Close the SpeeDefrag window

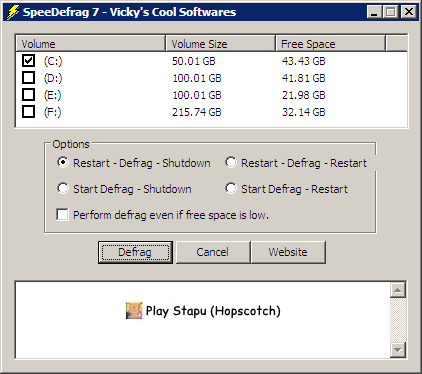pyautogui.click(x=409, y=12)
